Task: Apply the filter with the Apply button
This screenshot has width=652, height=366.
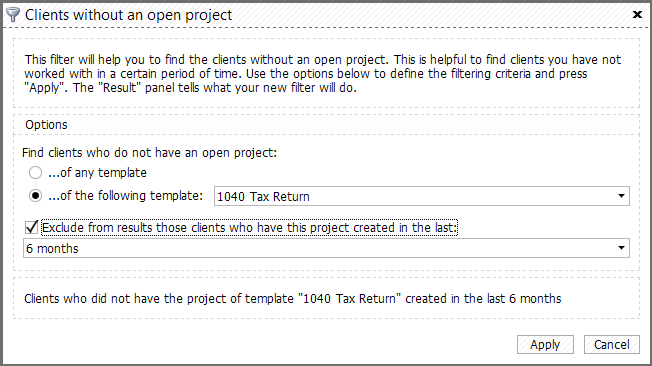Action: tap(545, 344)
